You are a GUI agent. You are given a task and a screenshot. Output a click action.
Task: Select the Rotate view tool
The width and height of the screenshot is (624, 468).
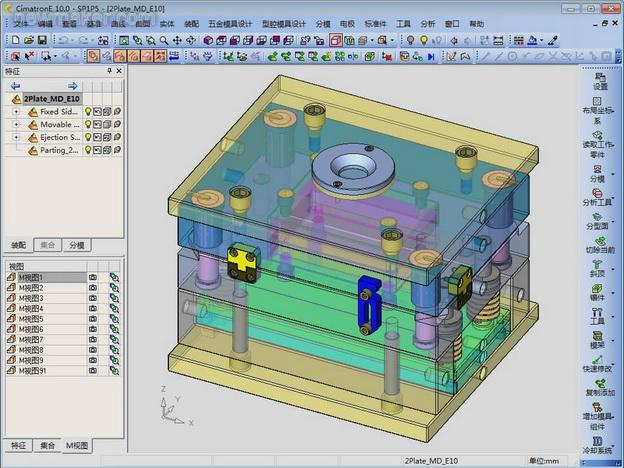pyautogui.click(x=191, y=40)
